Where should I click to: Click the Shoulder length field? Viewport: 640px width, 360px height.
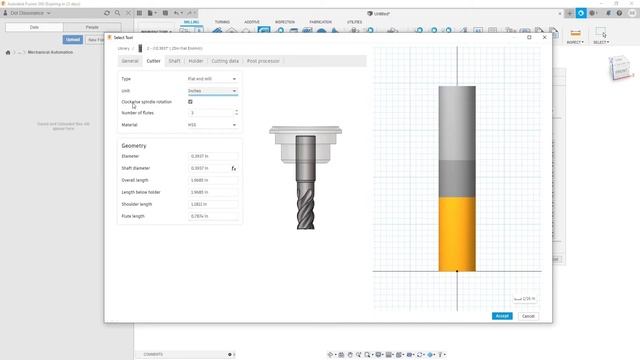point(213,204)
